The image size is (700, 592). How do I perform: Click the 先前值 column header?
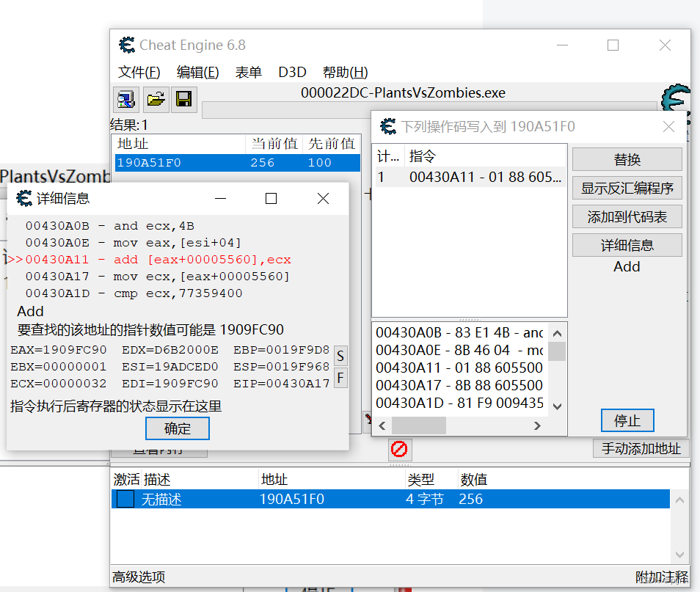pyautogui.click(x=331, y=144)
